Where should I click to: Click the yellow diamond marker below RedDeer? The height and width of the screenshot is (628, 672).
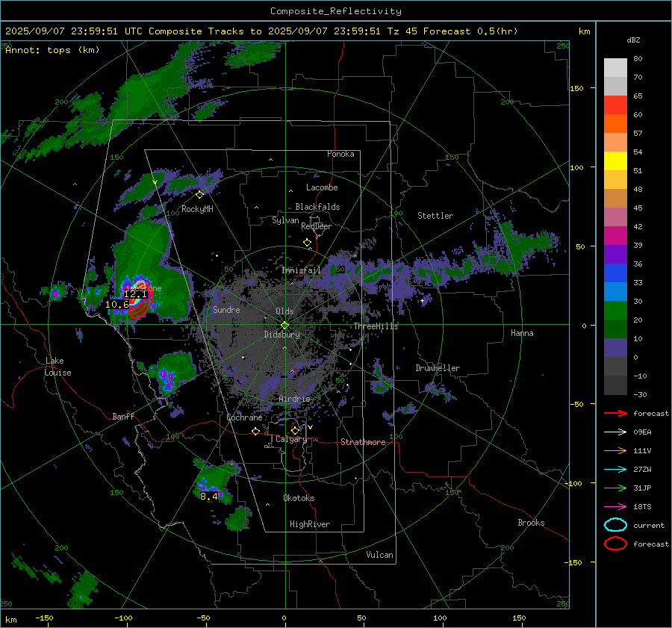pos(308,243)
